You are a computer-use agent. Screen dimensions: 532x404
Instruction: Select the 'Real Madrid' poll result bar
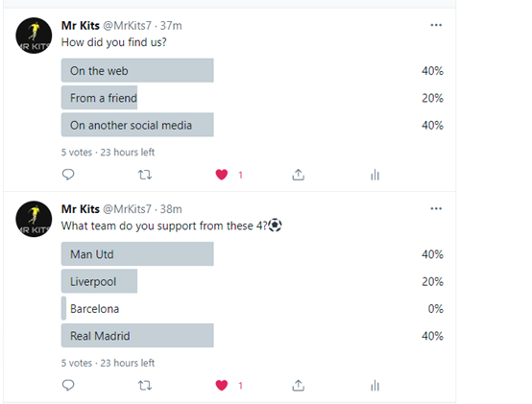137,336
